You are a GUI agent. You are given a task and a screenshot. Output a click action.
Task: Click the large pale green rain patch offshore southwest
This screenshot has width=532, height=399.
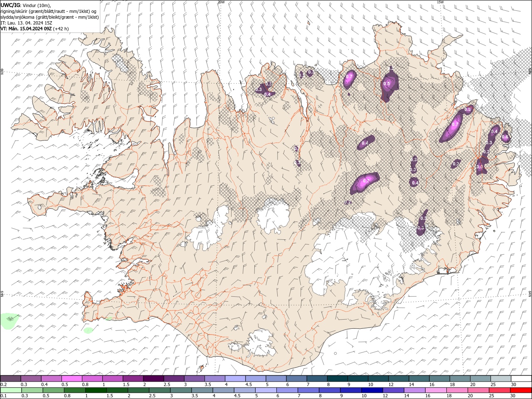pyautogui.click(x=10, y=320)
